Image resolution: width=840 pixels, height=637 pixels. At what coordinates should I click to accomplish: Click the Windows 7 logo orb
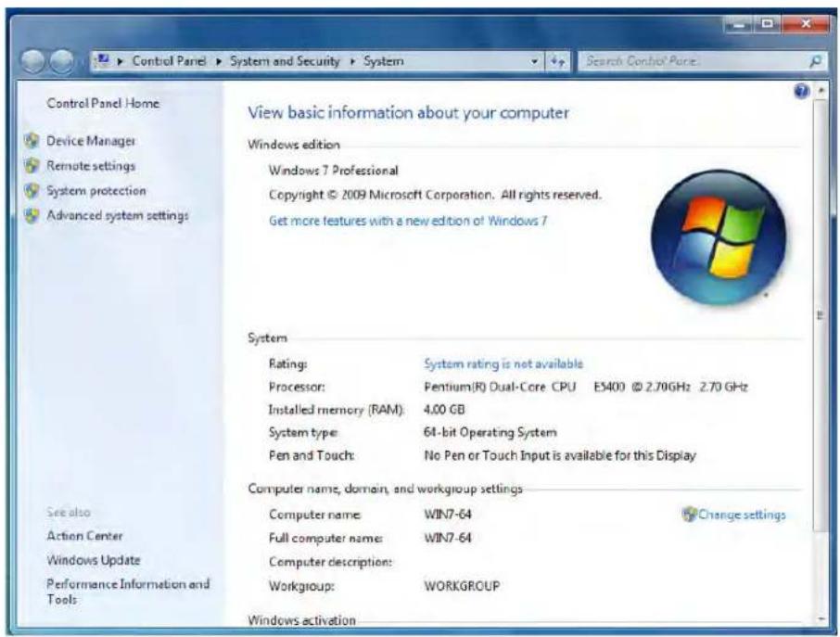tap(719, 238)
